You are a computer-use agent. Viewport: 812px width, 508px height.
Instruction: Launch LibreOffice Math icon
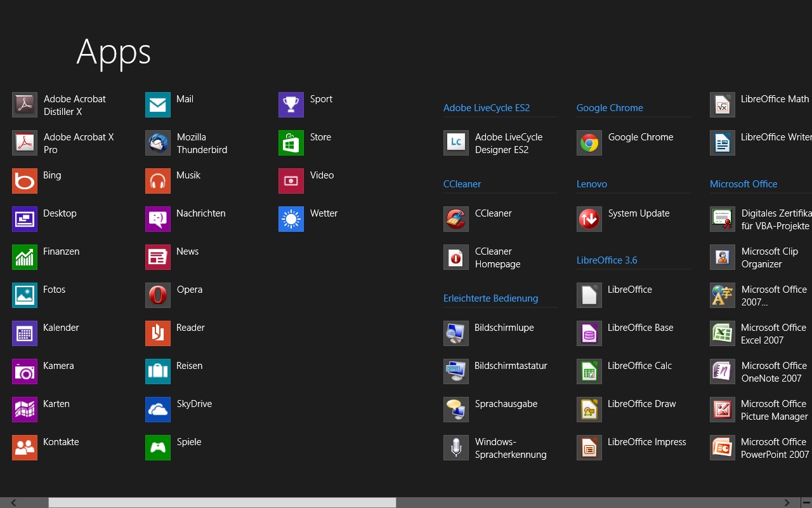point(723,105)
